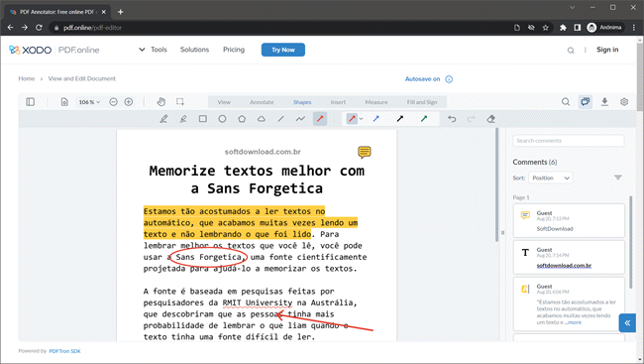644x364 pixels.
Task: Open the Solutions menu
Action: pyautogui.click(x=194, y=50)
